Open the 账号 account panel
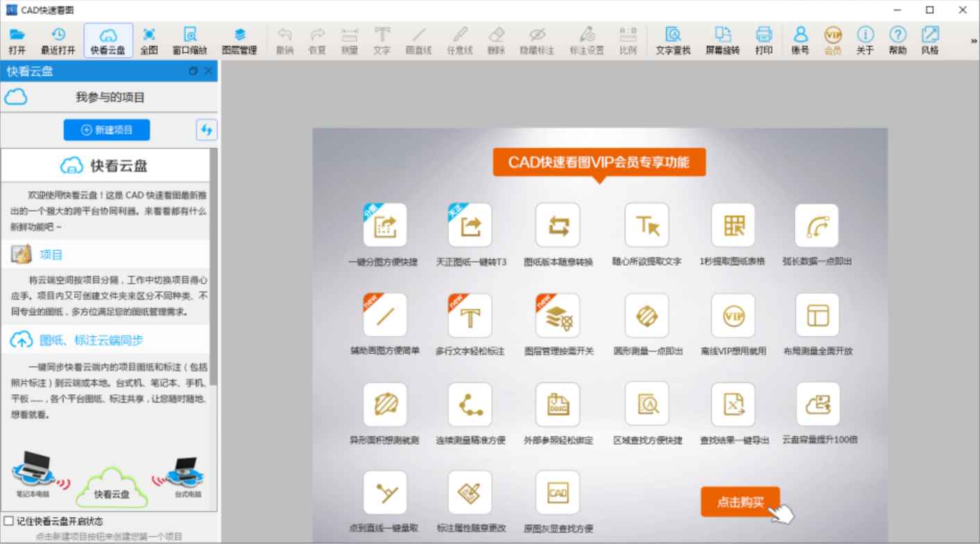The height and width of the screenshot is (544, 980). coord(799,40)
